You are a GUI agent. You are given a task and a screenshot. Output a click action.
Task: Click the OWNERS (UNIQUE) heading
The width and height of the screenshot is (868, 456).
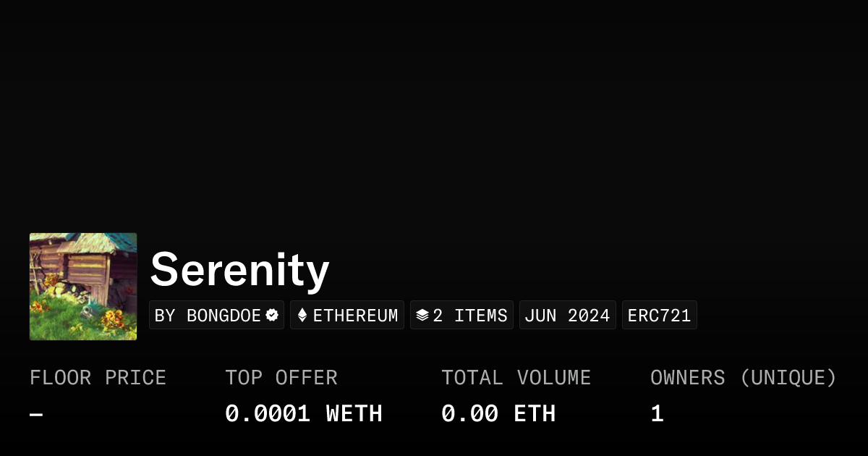(x=743, y=378)
